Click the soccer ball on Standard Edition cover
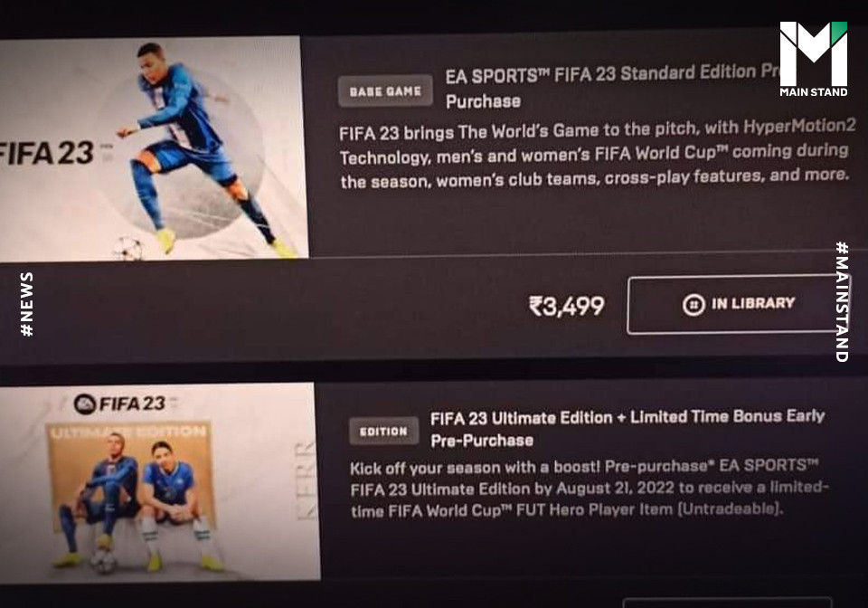This screenshot has height=608, width=868. click(x=127, y=248)
